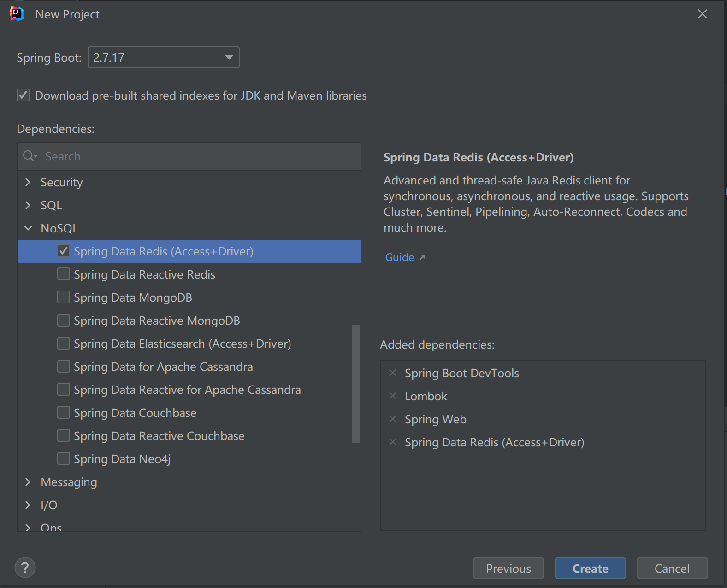Toggle Download pre-built shared indexes checkbox
727x588 pixels.
pyautogui.click(x=23, y=95)
